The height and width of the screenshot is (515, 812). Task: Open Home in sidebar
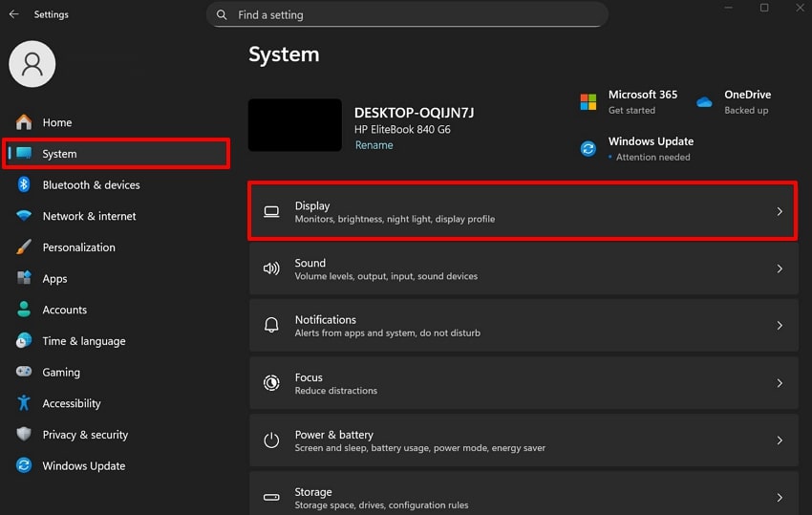click(x=117, y=122)
